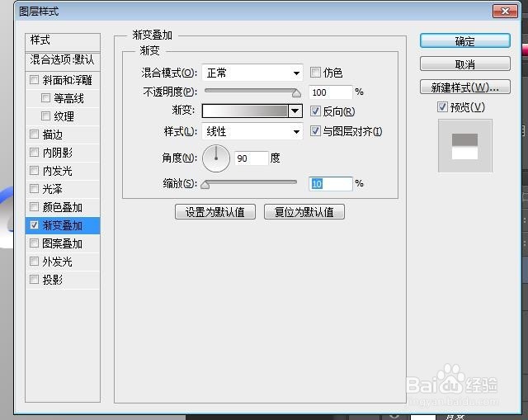
Task: Toggle the 预览(V) checkbox
Action: [442, 107]
